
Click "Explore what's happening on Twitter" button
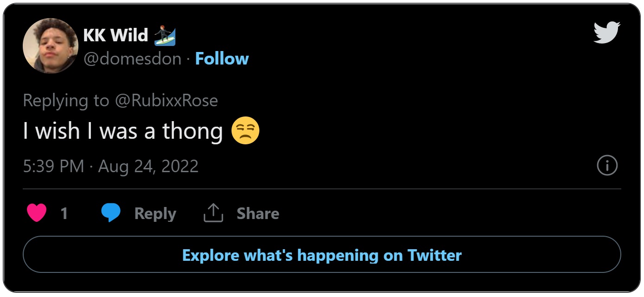click(x=322, y=255)
